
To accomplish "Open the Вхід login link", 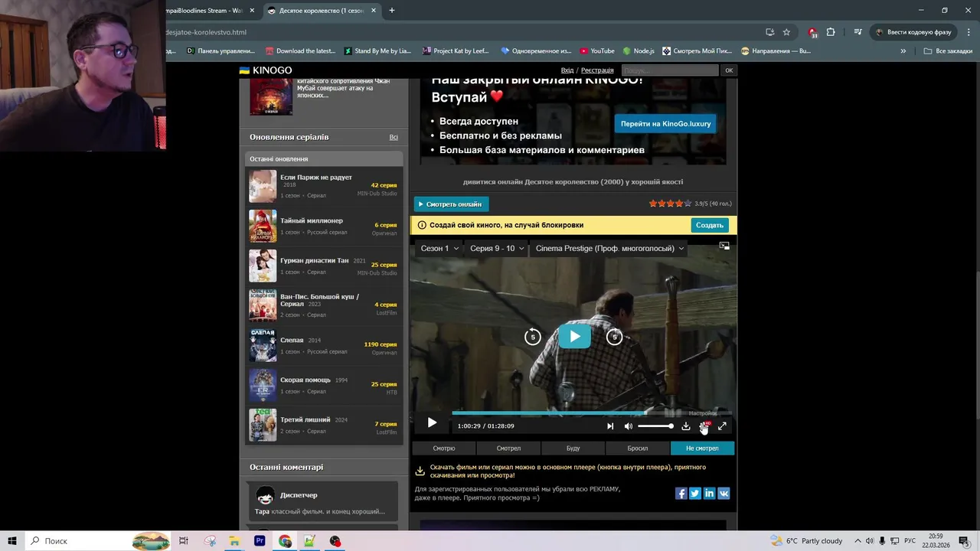I will (567, 70).
